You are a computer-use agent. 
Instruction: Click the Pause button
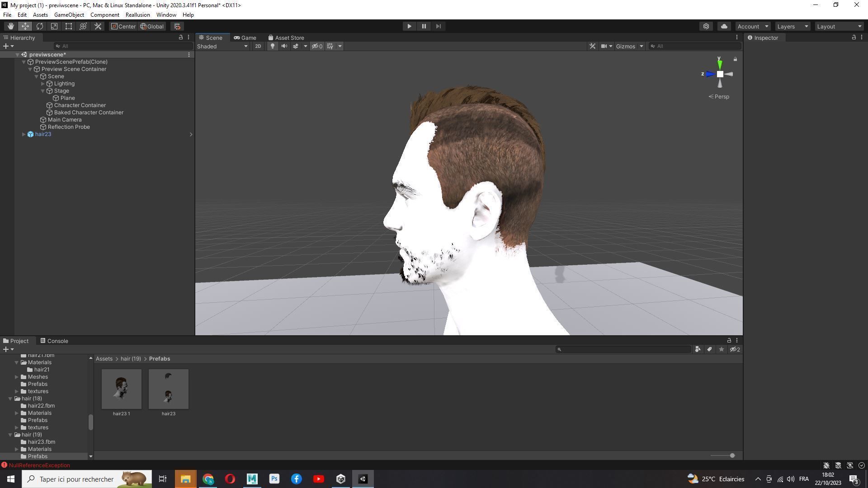(424, 26)
